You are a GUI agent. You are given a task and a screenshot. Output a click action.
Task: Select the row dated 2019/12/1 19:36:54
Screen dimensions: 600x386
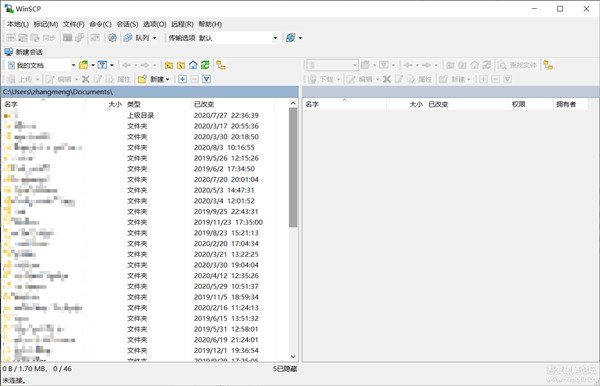[145, 350]
